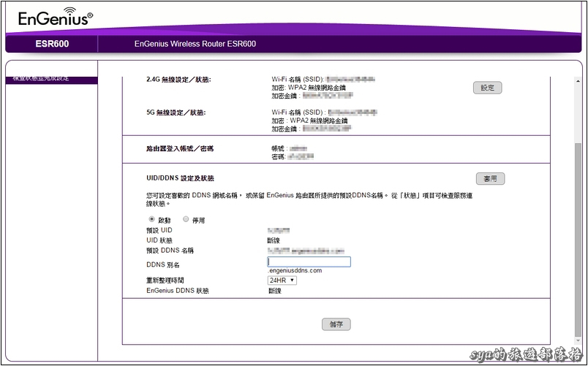Open the 24HR refresh time dropdown
The height and width of the screenshot is (366, 588).
(282, 281)
